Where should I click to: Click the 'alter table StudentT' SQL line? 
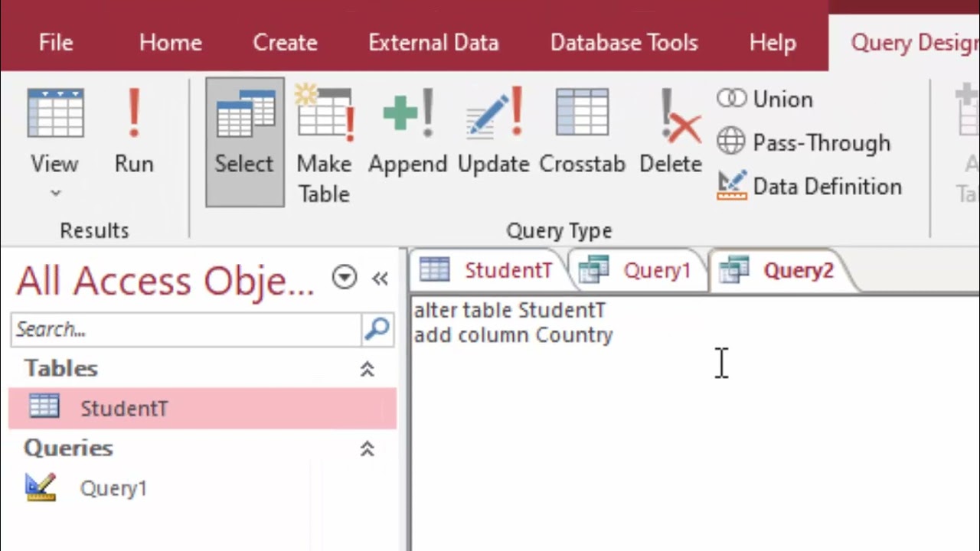click(x=510, y=310)
